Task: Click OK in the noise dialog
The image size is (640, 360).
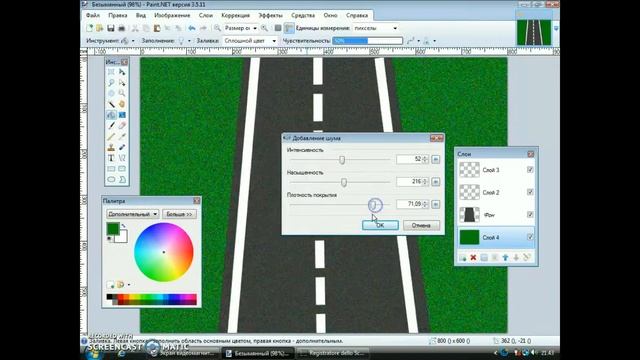Action: 380,225
